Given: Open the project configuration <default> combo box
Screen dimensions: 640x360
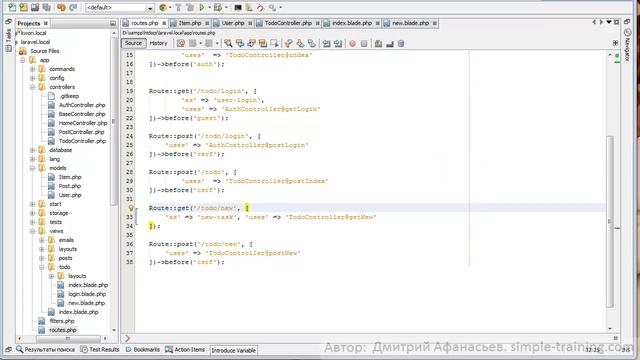Looking at the screenshot, I should (x=119, y=7).
